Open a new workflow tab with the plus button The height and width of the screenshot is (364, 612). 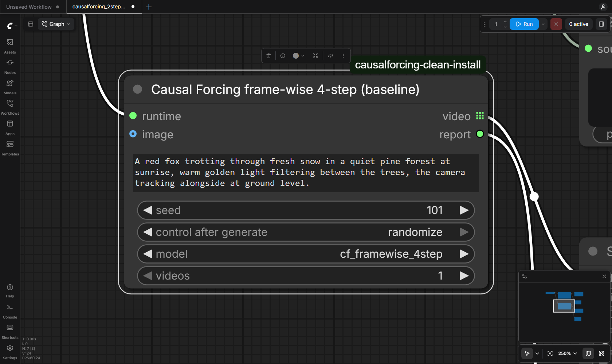click(x=149, y=7)
